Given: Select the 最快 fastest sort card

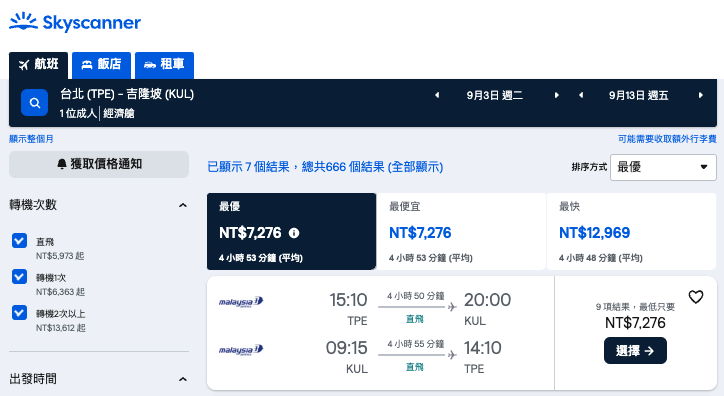Looking at the screenshot, I should pos(631,231).
